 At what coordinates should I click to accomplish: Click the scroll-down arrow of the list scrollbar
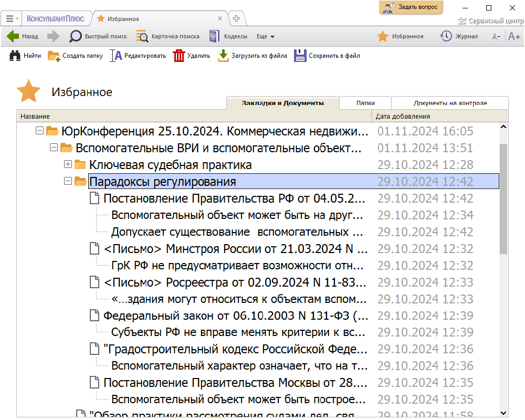503,412
